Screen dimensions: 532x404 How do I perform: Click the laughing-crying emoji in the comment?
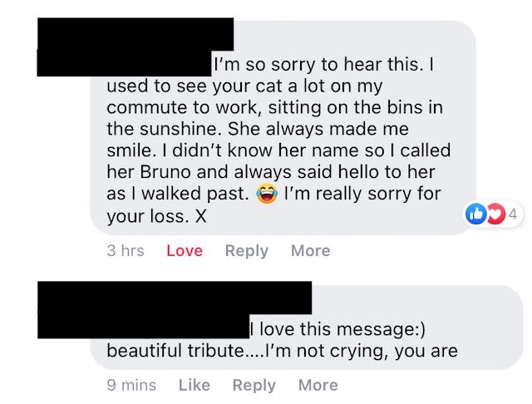coord(267,194)
